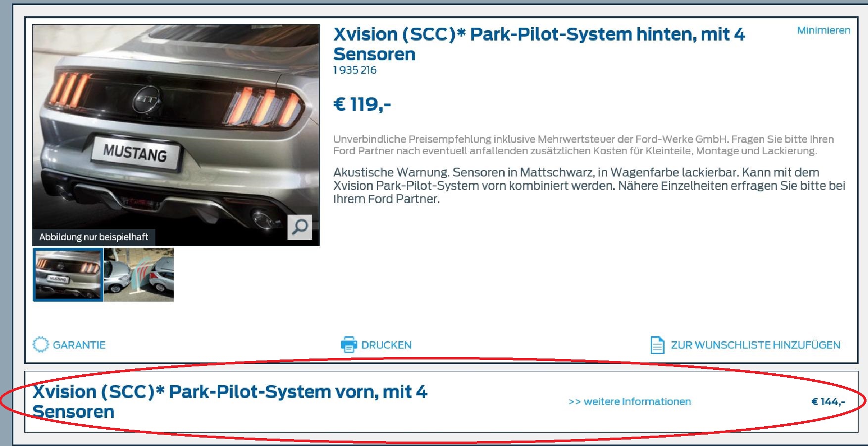Click the Garantie badge icon
The height and width of the screenshot is (446, 868).
41,345
